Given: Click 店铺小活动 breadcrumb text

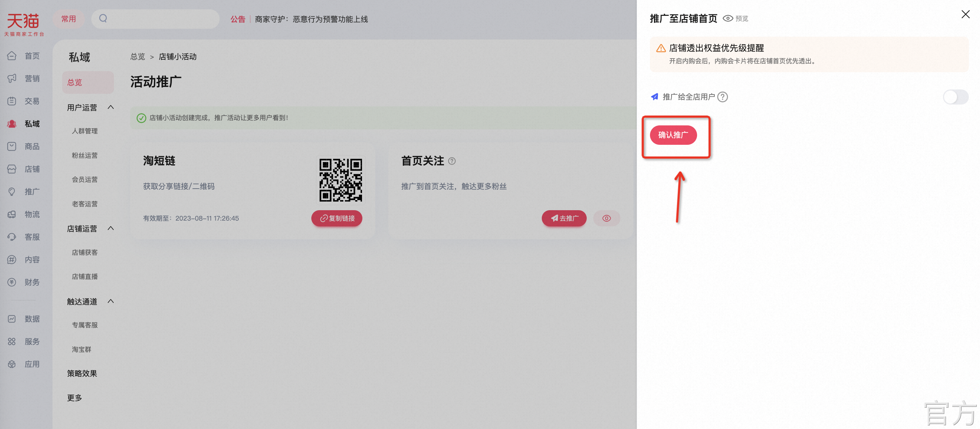Looking at the screenshot, I should (x=177, y=57).
